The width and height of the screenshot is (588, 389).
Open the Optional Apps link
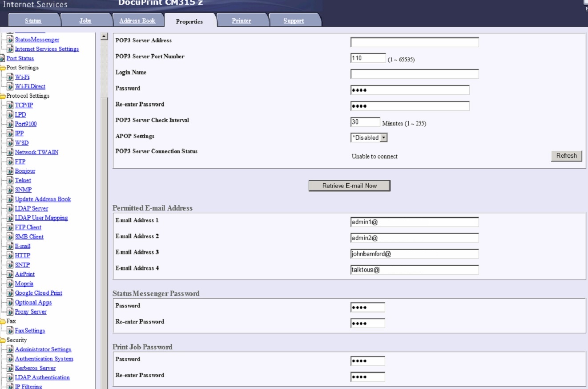point(33,303)
